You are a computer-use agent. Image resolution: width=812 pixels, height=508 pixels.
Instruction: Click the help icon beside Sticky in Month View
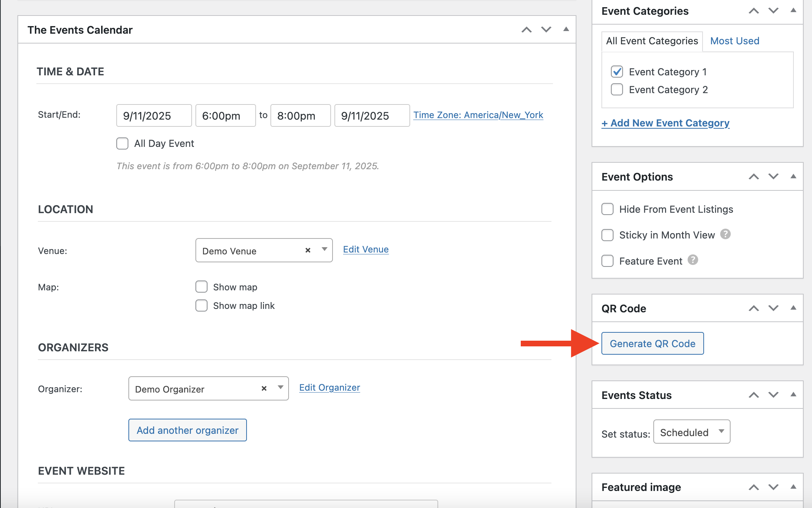point(725,234)
